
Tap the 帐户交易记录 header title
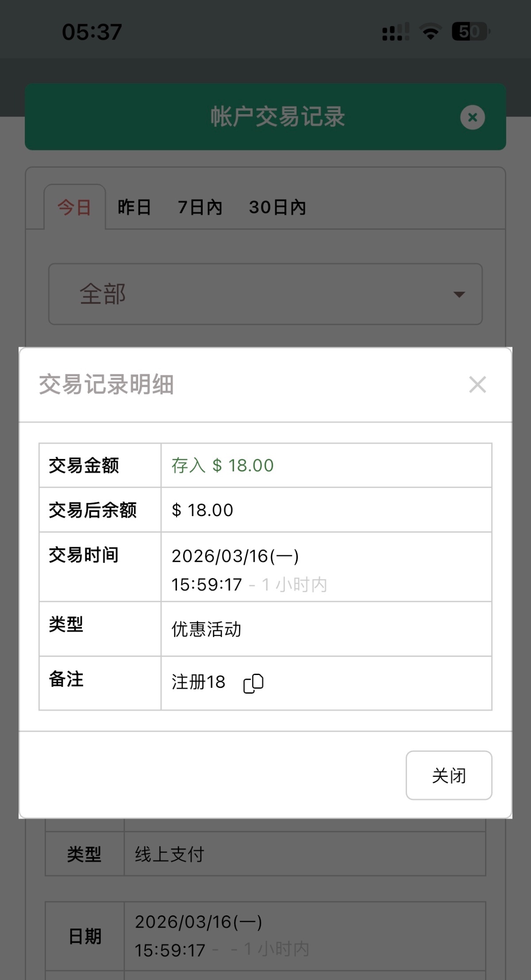277,117
